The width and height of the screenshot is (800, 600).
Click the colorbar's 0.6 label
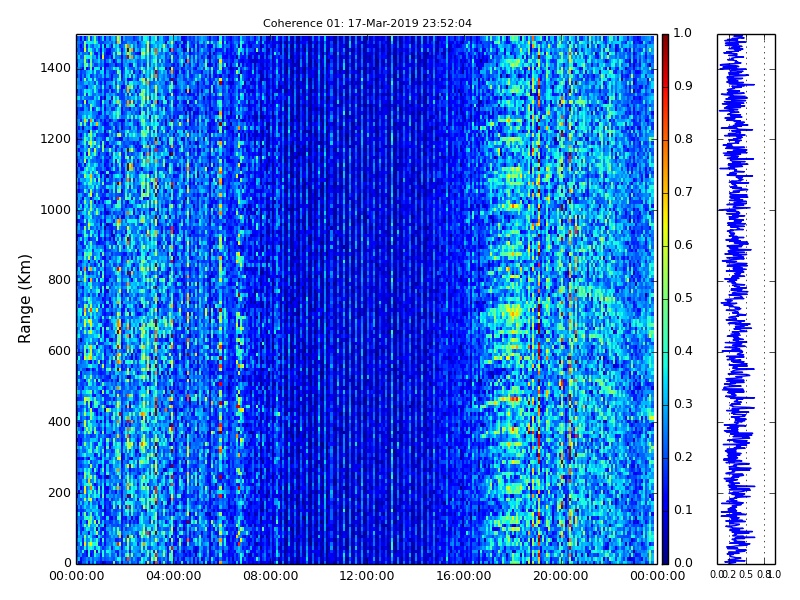pos(683,245)
